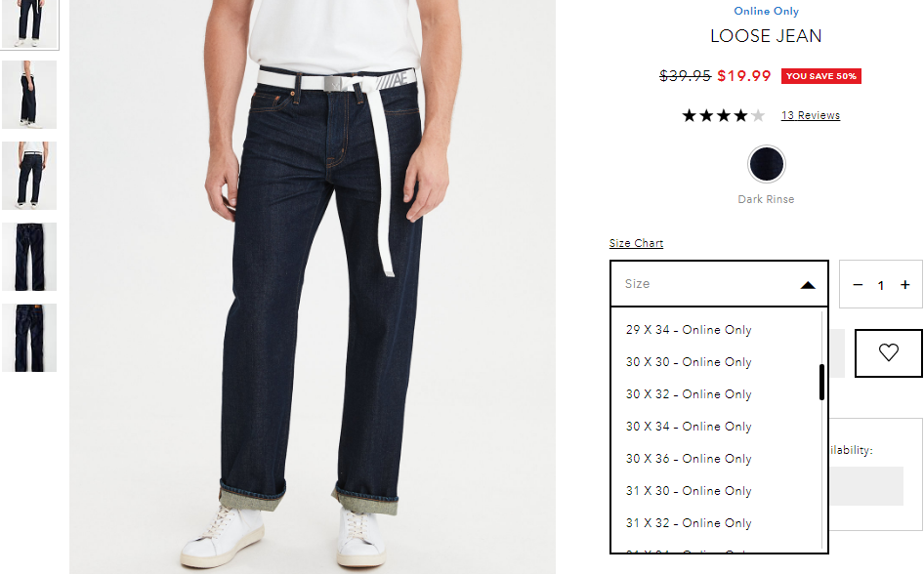Open the Size Chart link

[636, 243]
